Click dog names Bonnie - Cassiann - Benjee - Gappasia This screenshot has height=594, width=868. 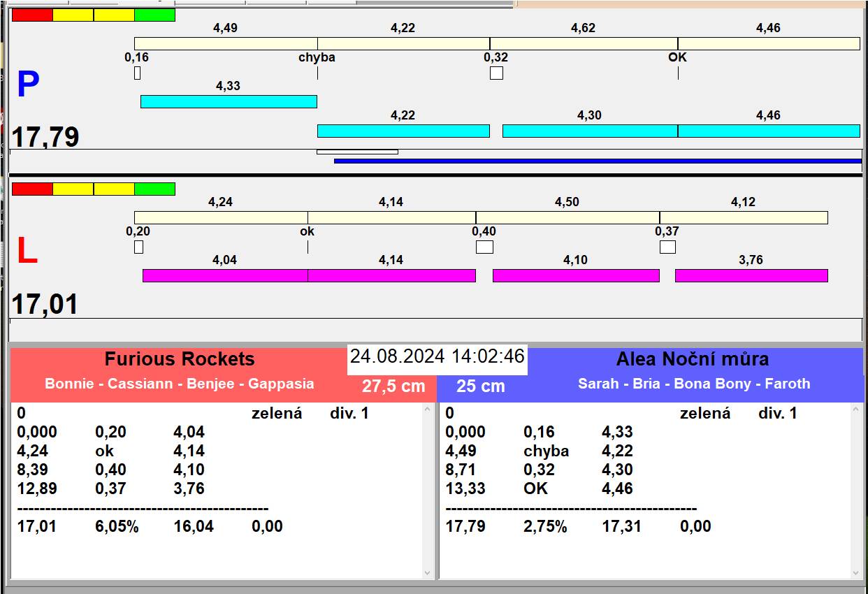180,384
